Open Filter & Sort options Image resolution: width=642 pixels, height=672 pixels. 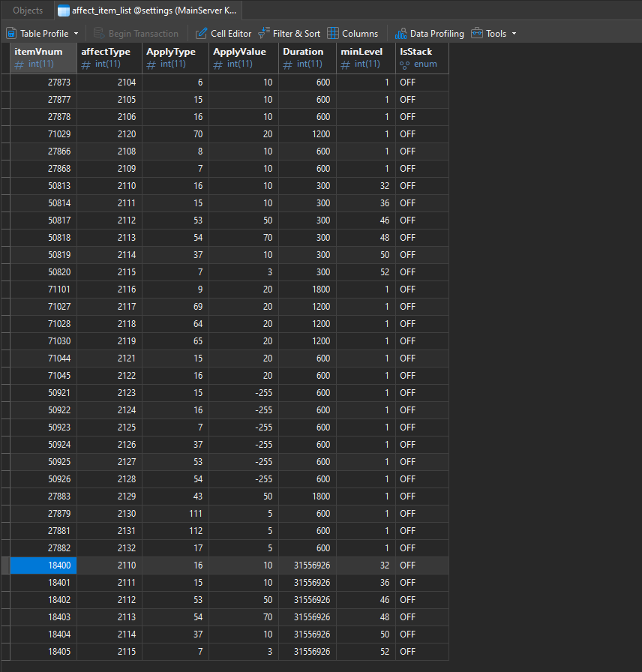[x=289, y=34]
